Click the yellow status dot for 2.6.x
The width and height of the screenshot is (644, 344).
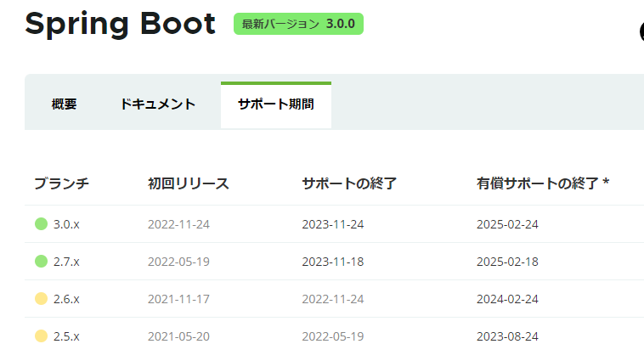pos(41,299)
